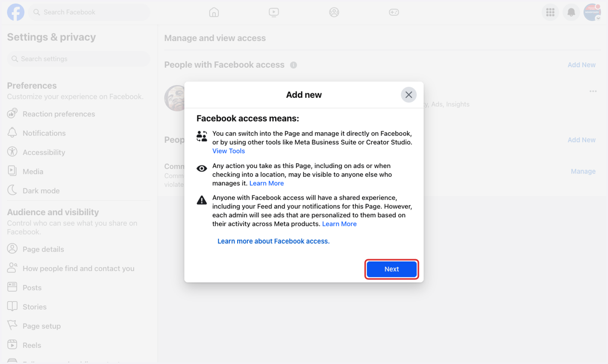Click the Page setup flag icon
608x364 pixels.
click(x=12, y=326)
